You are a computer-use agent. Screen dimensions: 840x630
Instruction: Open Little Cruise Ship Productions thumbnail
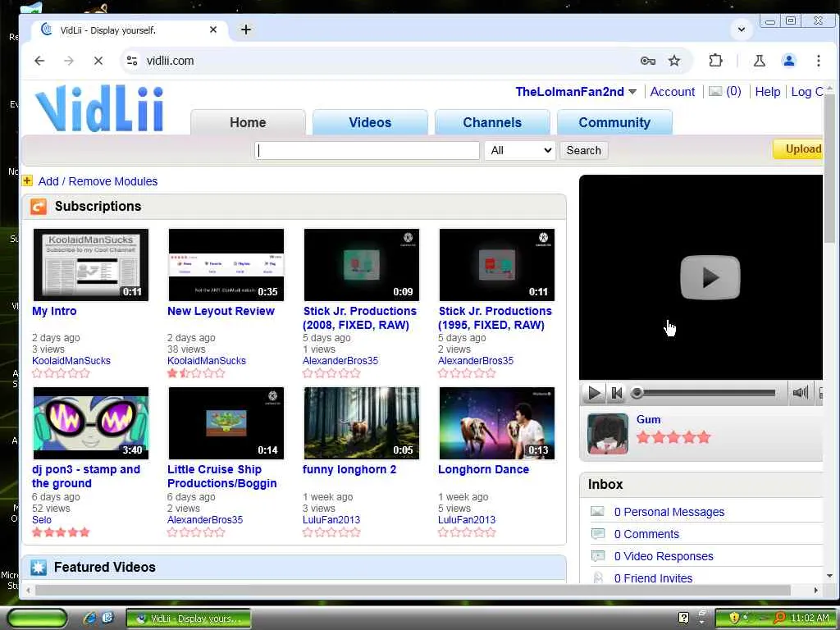click(x=226, y=423)
